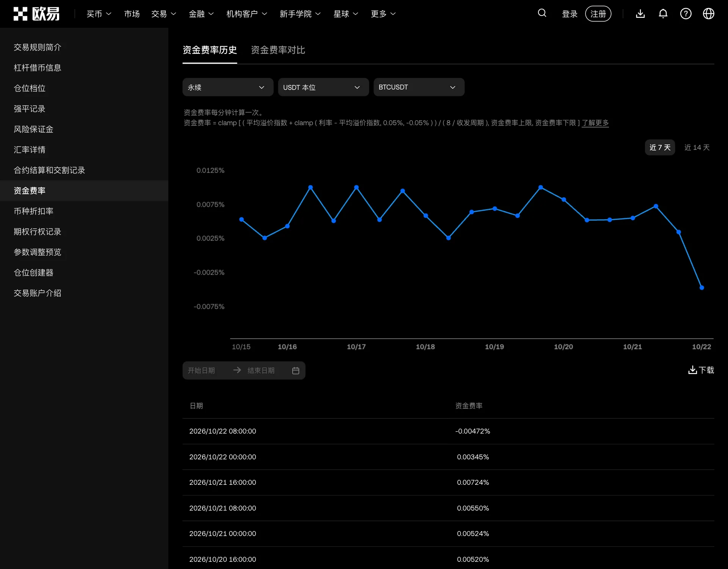Open the language globe icon
The height and width of the screenshot is (569, 728).
708,14
